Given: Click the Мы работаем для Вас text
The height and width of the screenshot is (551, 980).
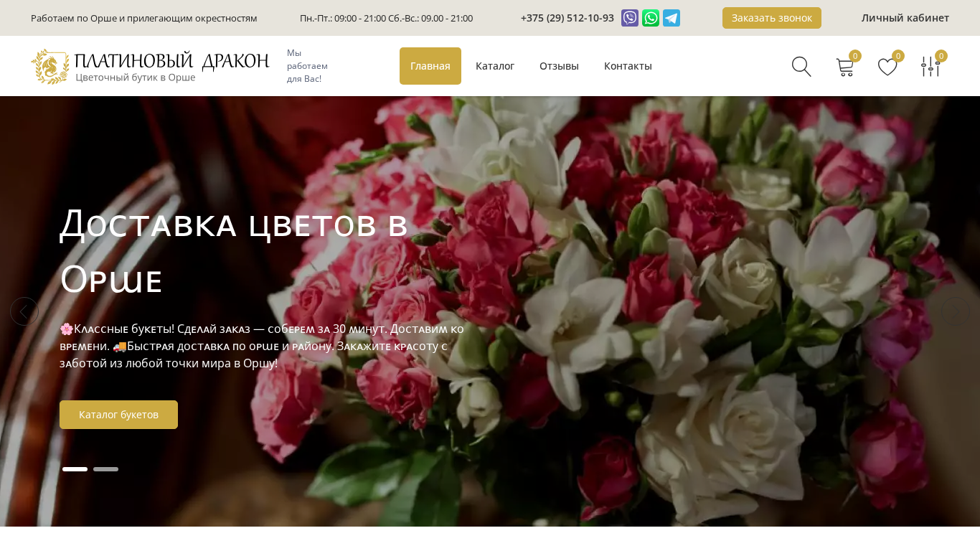Looking at the screenshot, I should pyautogui.click(x=307, y=66).
